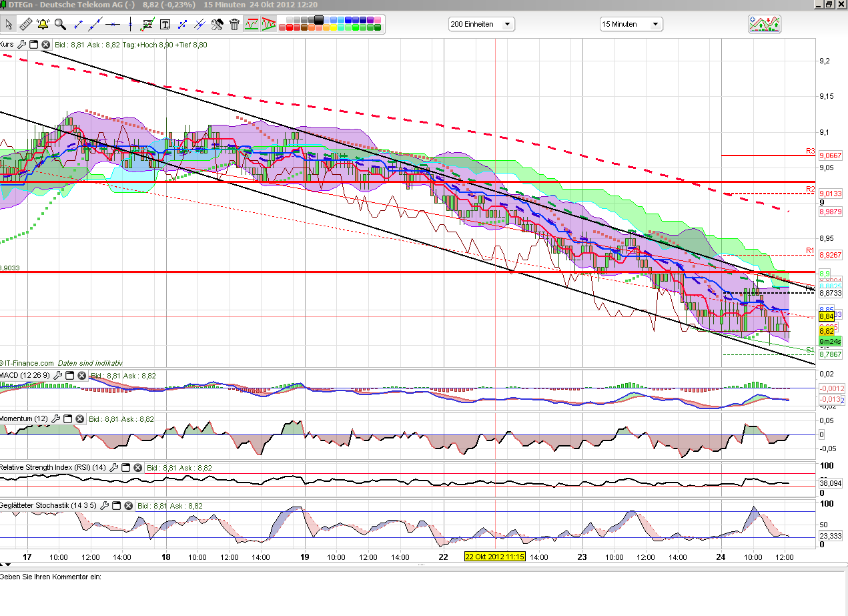Open Kurs panel wrench settings

pos(21,45)
